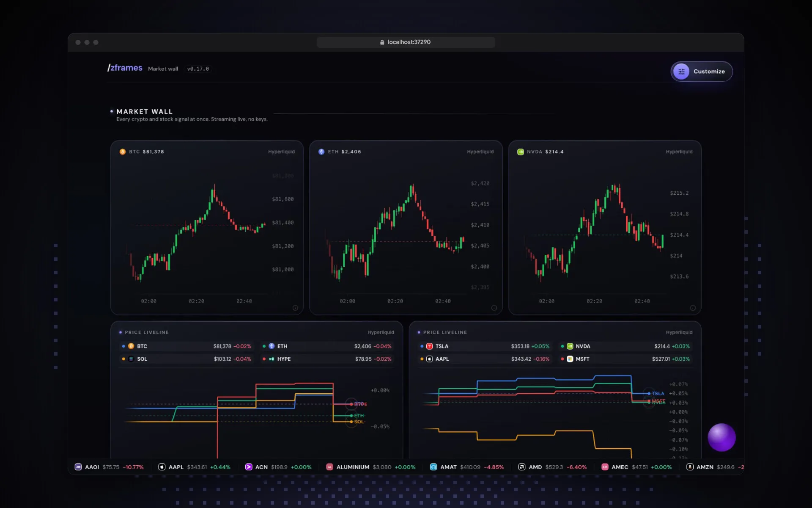The height and width of the screenshot is (508, 812).
Task: Click the HYPE token icon
Action: (272, 359)
